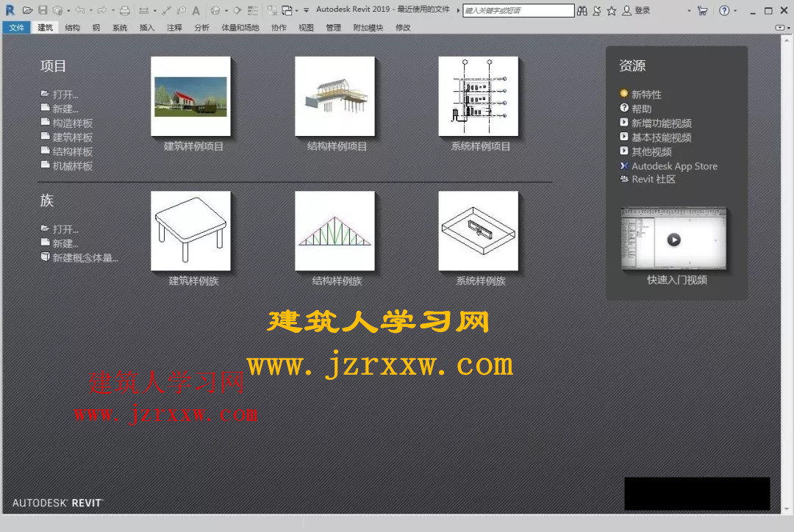The width and height of the screenshot is (794, 532).
Task: Open Customize Quick Access Toolbar dropdown
Action: [x=307, y=10]
